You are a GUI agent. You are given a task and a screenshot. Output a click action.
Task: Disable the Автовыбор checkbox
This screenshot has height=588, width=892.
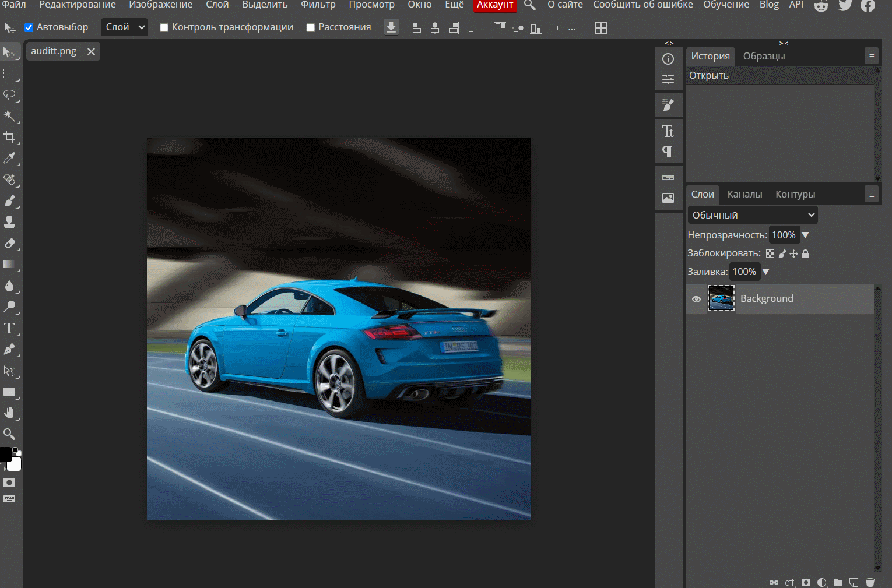[29, 27]
